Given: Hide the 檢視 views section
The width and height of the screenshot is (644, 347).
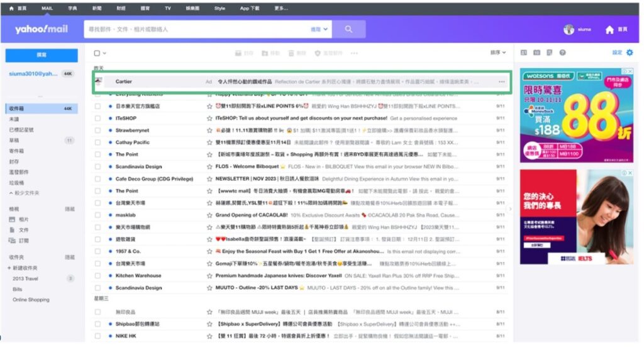Looking at the screenshot, I should click(x=70, y=209).
